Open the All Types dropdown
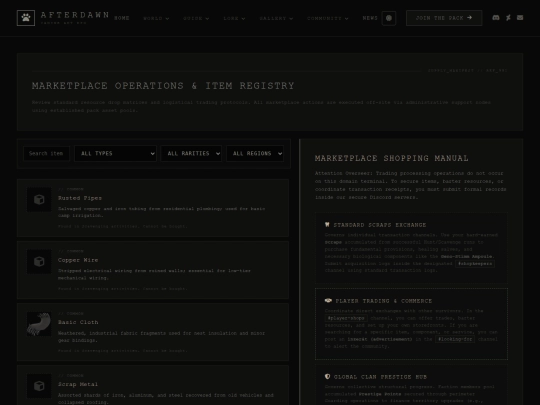 (x=115, y=154)
